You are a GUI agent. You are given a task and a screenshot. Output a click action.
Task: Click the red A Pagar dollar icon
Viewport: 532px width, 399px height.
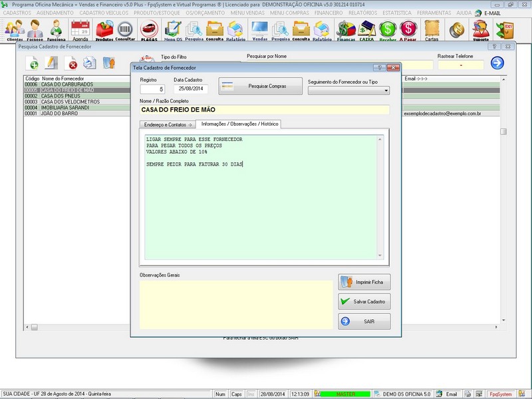pyautogui.click(x=408, y=30)
